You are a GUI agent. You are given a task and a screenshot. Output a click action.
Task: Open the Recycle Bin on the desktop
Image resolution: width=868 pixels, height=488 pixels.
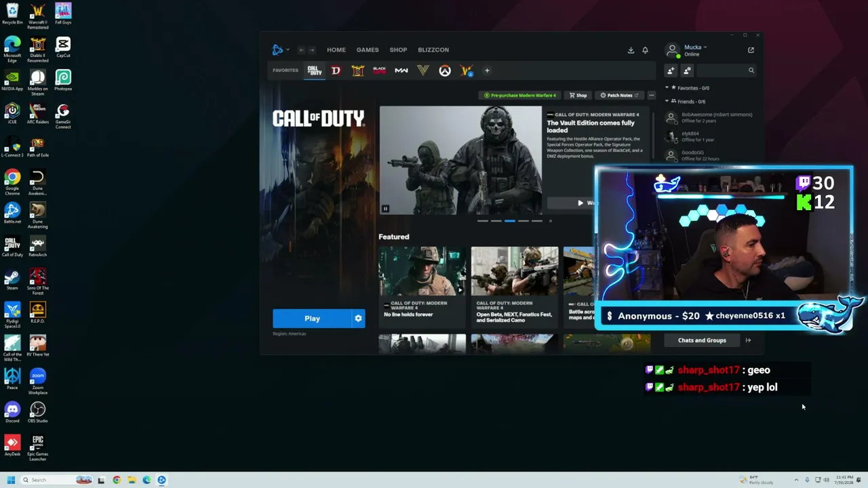pos(12,14)
